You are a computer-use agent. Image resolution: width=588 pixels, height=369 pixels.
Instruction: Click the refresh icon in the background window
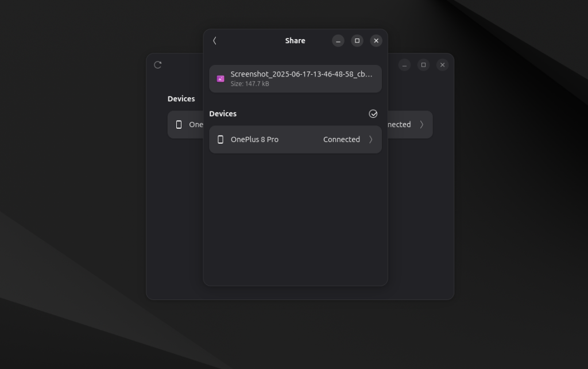158,65
